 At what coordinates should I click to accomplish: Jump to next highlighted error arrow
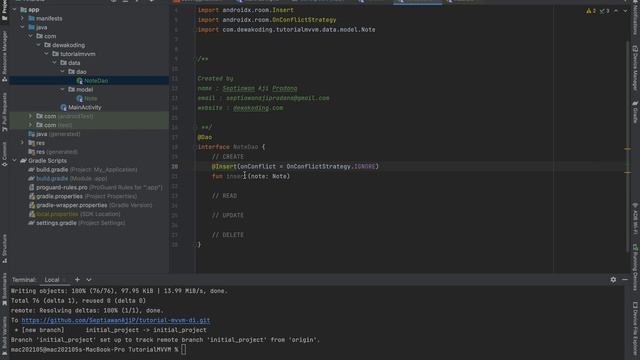[625, 11]
